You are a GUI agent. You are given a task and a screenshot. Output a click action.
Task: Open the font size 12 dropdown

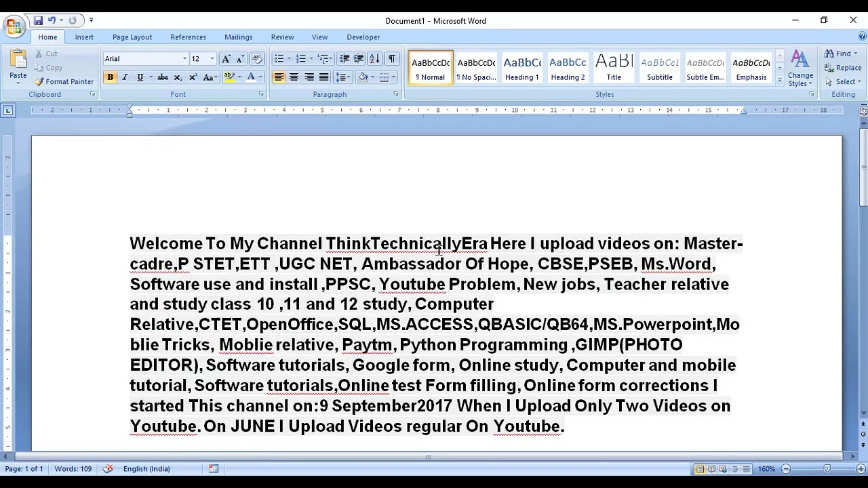212,59
